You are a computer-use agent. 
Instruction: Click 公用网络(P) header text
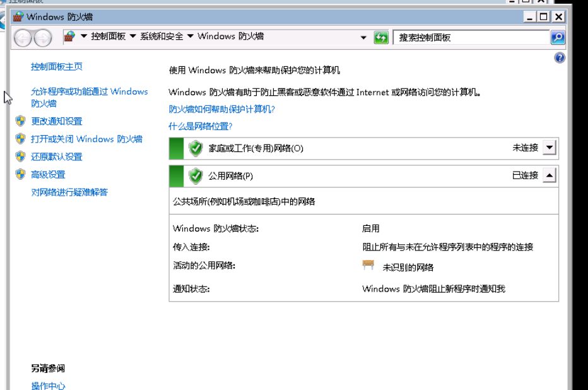[231, 176]
